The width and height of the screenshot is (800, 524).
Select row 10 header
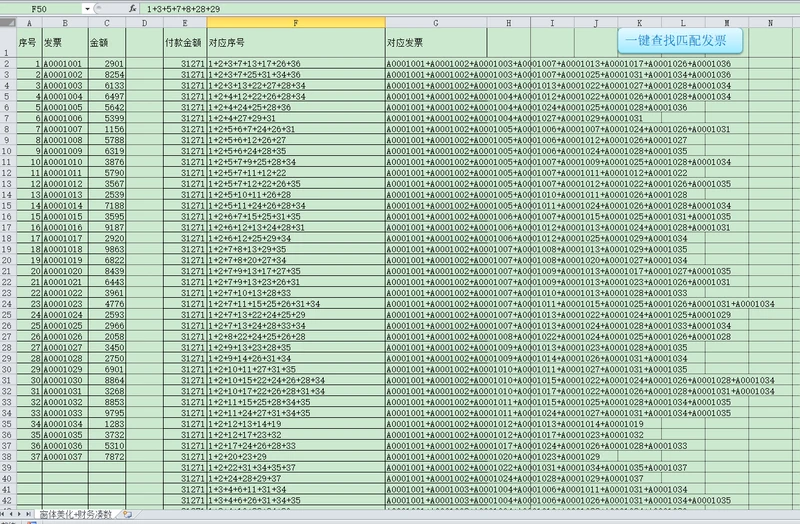click(x=8, y=151)
